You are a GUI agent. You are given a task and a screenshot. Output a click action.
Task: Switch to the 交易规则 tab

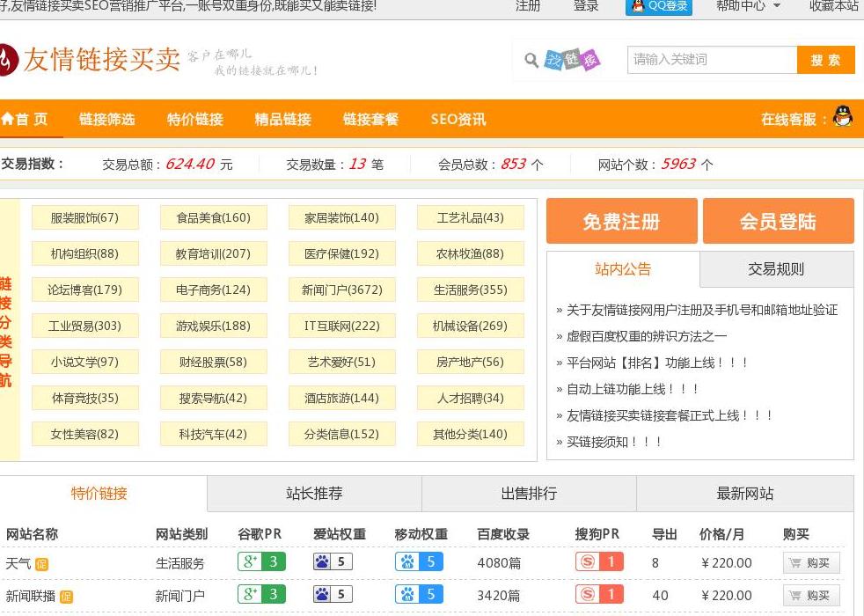[776, 269]
